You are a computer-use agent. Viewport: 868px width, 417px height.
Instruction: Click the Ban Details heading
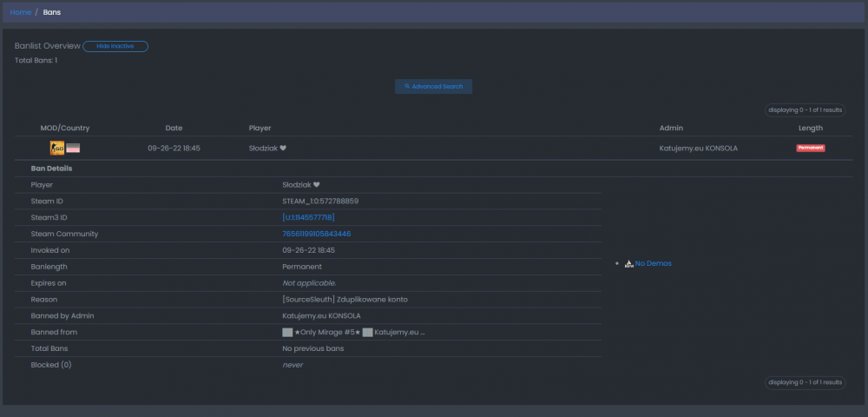coord(51,168)
